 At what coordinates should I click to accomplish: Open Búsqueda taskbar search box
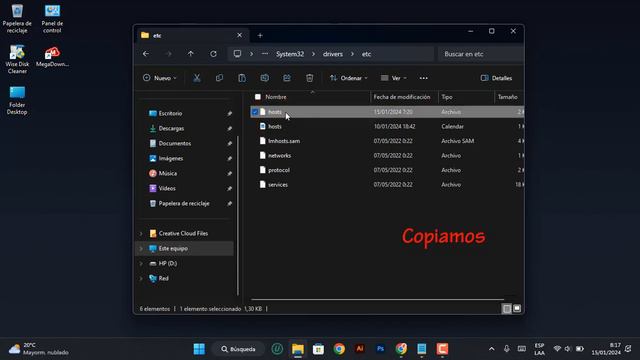pos(238,349)
